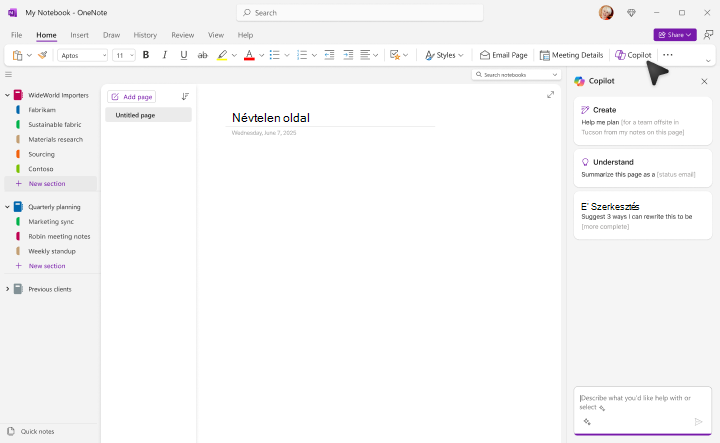Click the Copilot ribbon button

(x=633, y=55)
